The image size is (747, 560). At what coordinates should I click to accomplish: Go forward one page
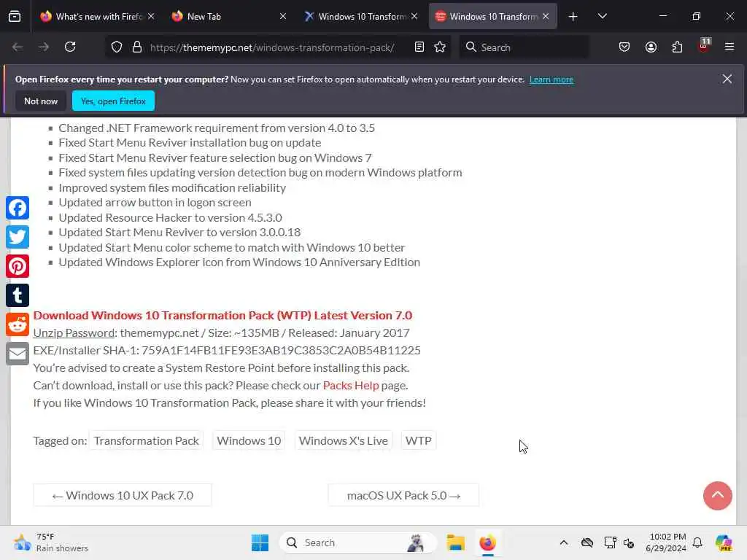[44, 47]
